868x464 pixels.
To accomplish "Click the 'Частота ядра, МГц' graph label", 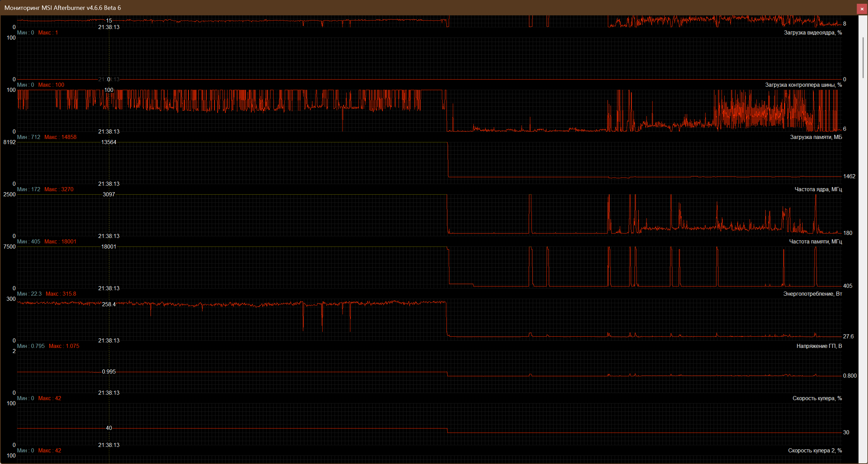I will 818,189.
